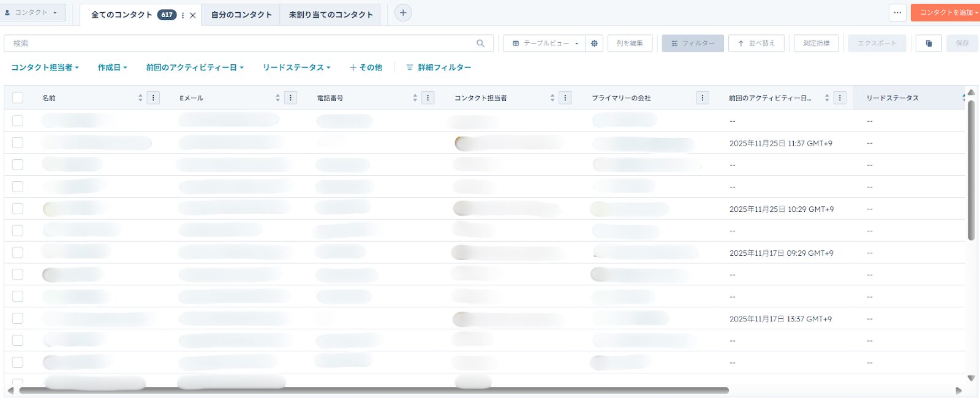This screenshot has width=980, height=404.
Task: Open options menu for Eメール column
Action: pyautogui.click(x=290, y=98)
